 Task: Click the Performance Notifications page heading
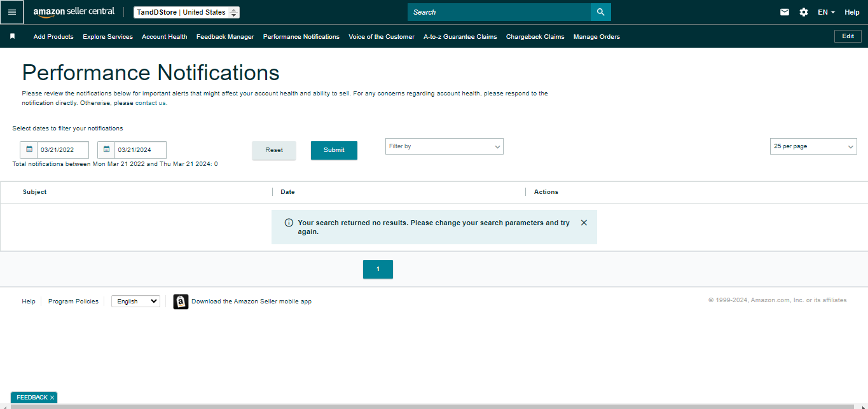tap(151, 73)
